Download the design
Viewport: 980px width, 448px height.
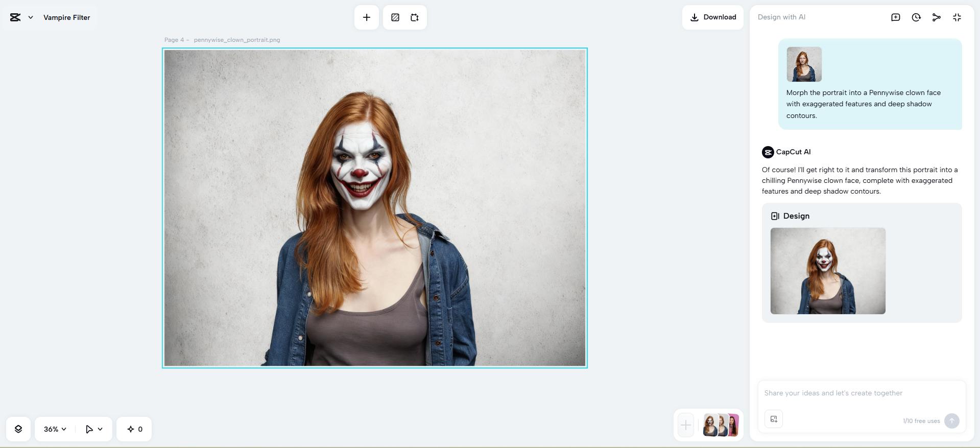[713, 17]
